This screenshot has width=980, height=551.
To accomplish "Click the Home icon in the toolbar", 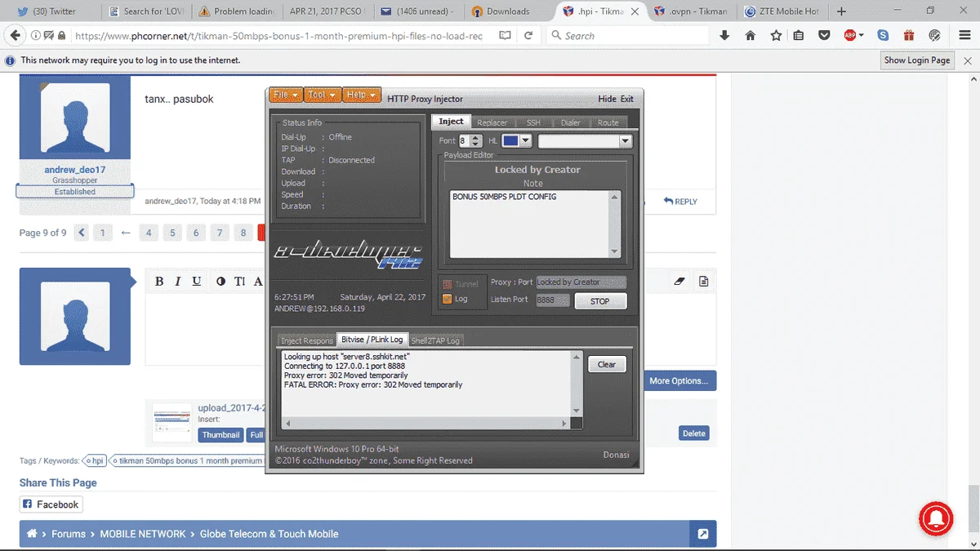I will (750, 36).
